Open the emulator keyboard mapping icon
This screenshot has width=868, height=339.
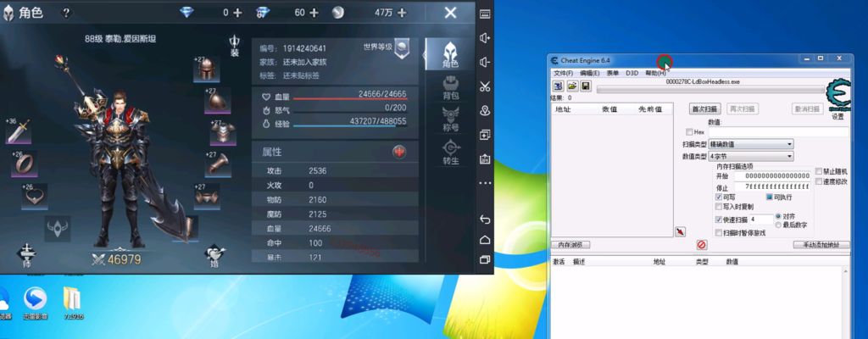pos(485,14)
